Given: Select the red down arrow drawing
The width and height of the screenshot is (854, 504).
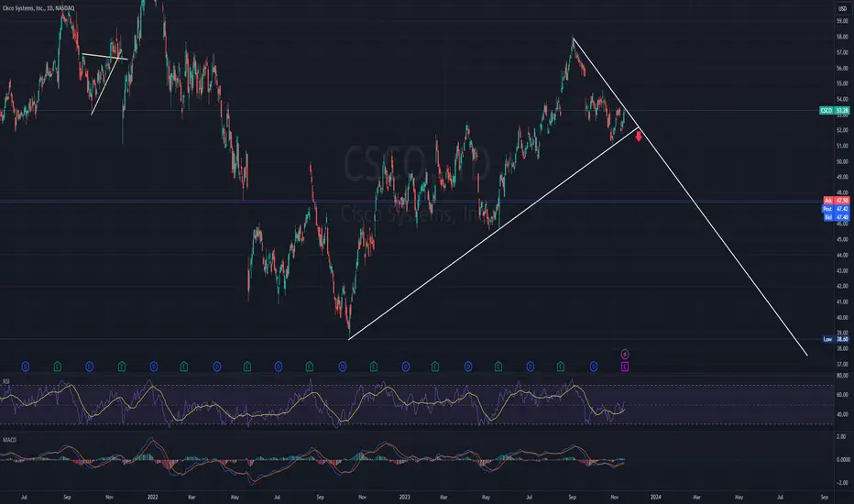Looking at the screenshot, I should 639,137.
